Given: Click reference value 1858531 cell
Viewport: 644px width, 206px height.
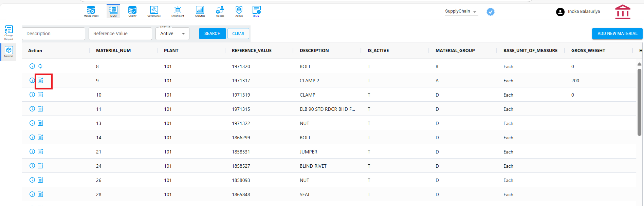Looking at the screenshot, I should pyautogui.click(x=241, y=152).
